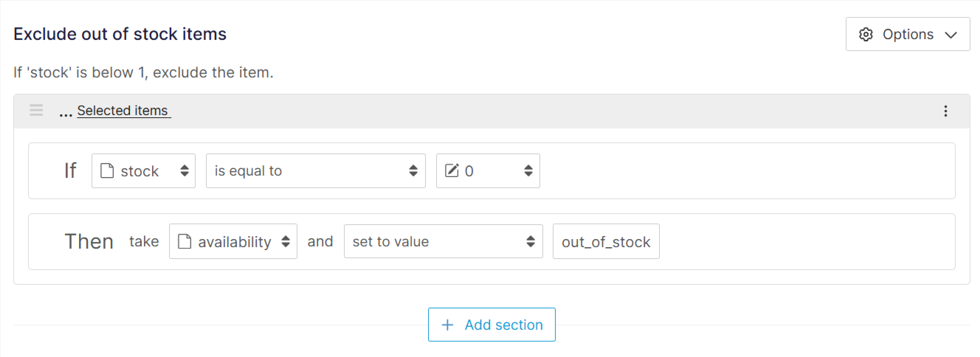This screenshot has width=980, height=357.
Task: Open the 'set to value' action dropdown
Action: tap(443, 242)
